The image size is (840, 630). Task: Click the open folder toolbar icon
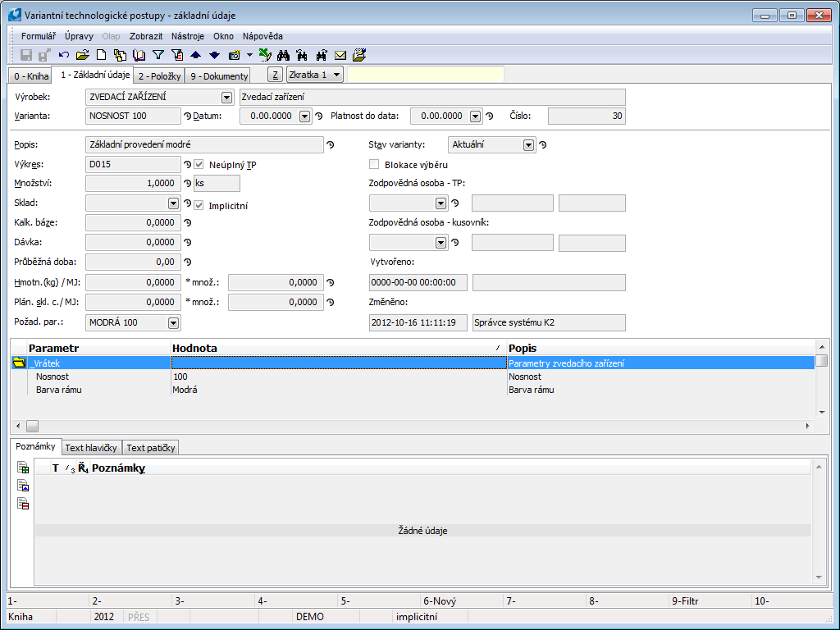pyautogui.click(x=82, y=55)
